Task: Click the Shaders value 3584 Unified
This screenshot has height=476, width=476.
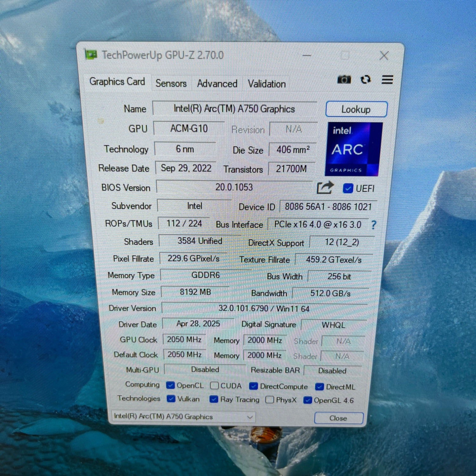Action: point(200,241)
